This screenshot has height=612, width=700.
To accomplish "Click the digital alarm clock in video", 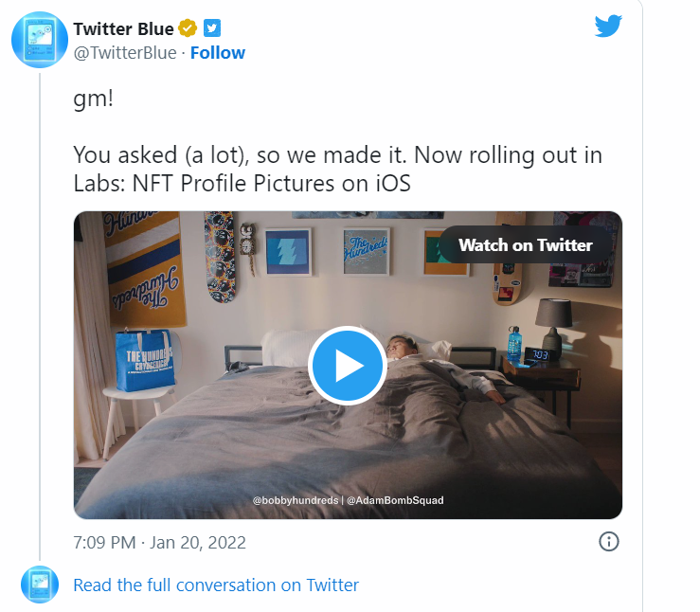I will click(x=537, y=356).
